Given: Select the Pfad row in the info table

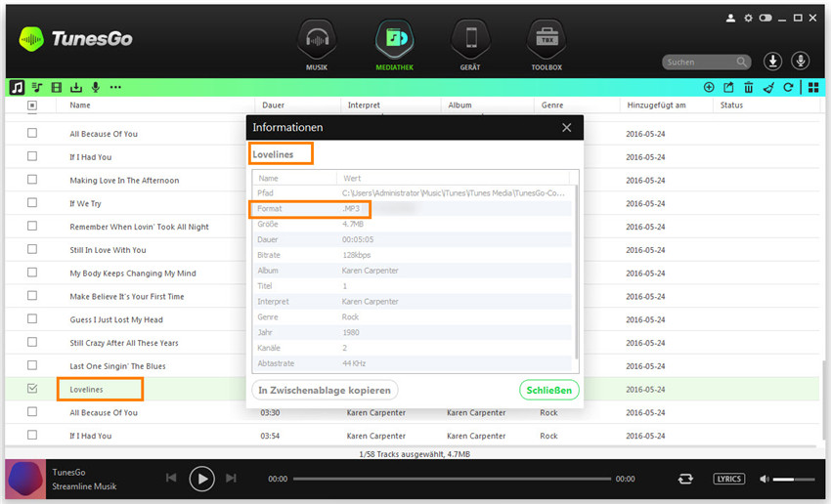Looking at the screenshot, I should [412, 193].
